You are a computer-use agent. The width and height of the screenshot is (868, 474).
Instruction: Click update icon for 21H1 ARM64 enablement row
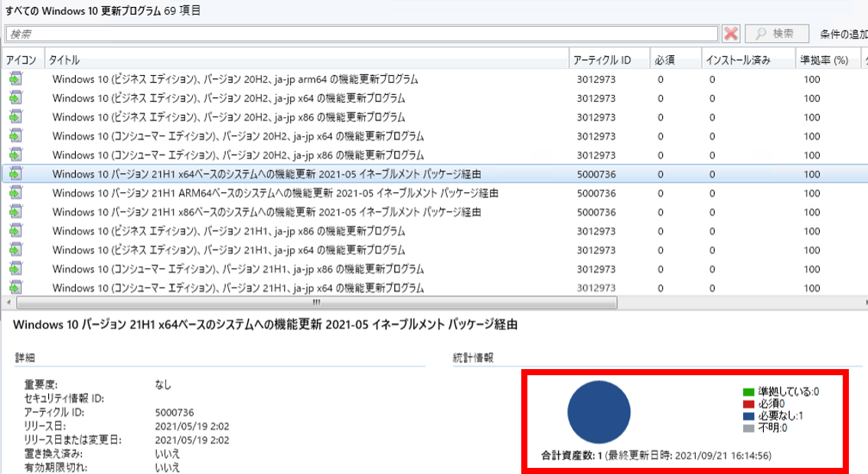15,193
